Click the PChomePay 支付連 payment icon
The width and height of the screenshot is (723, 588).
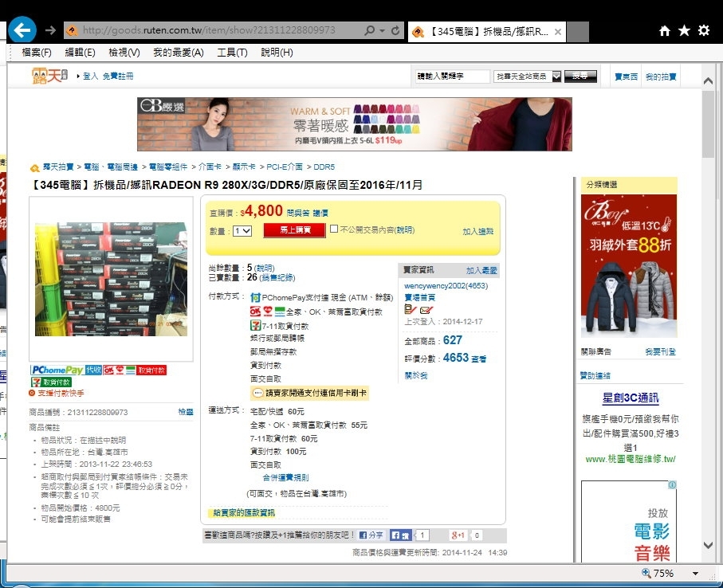pyautogui.click(x=255, y=298)
